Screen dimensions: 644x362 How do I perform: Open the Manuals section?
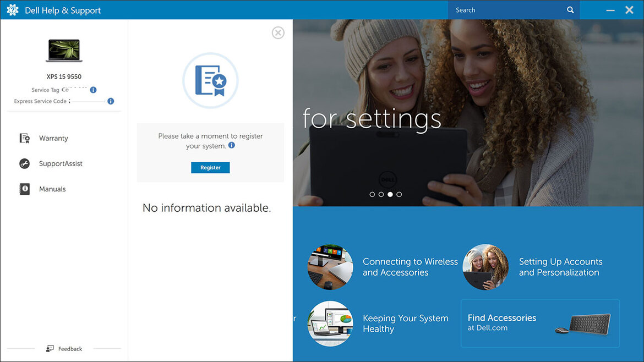pyautogui.click(x=52, y=189)
